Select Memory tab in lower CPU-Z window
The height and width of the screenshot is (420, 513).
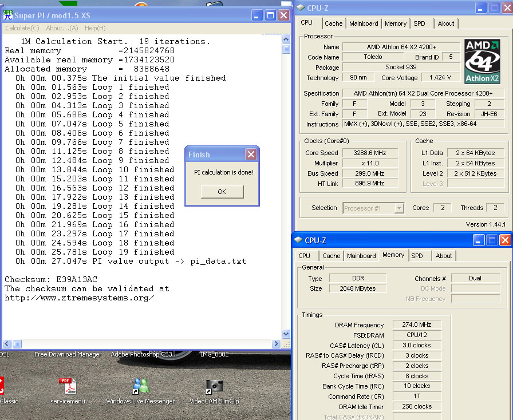393,255
